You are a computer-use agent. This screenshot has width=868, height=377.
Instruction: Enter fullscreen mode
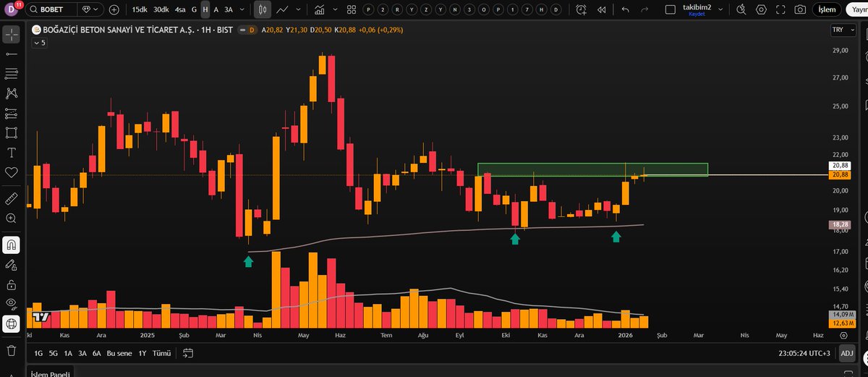pos(780,9)
